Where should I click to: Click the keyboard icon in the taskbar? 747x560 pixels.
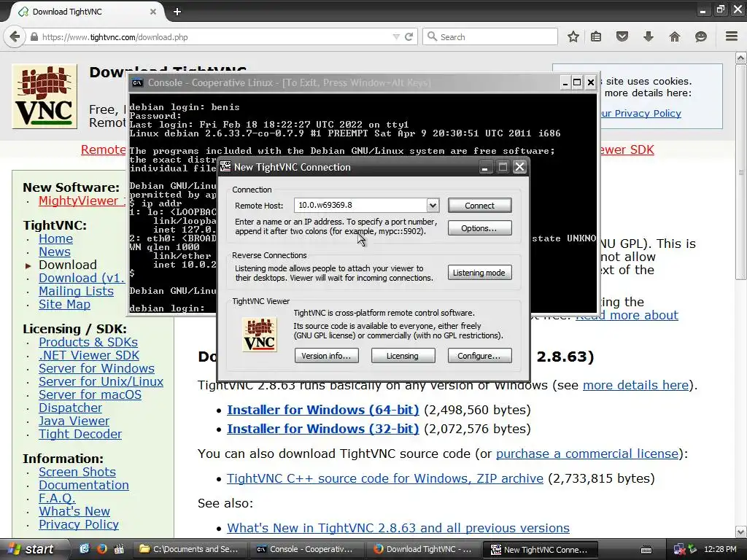pyautogui.click(x=646, y=550)
